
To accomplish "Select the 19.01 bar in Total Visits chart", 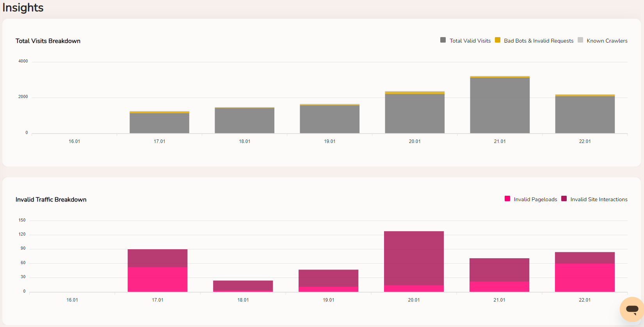I will [x=329, y=119].
